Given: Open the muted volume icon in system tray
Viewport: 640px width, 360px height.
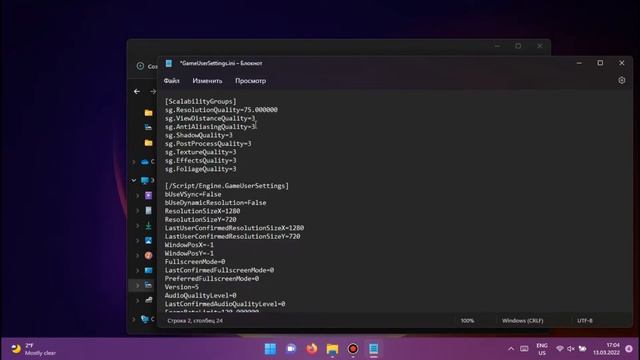Looking at the screenshot, I should (x=571, y=349).
